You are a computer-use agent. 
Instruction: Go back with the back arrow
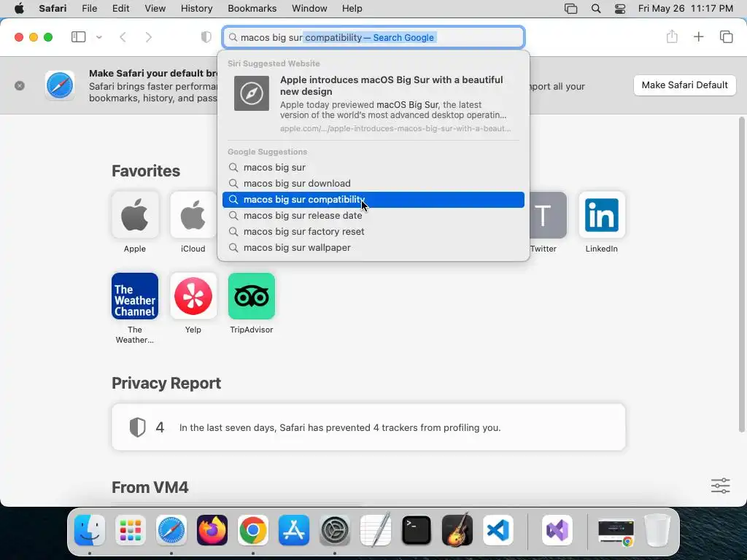pos(123,37)
